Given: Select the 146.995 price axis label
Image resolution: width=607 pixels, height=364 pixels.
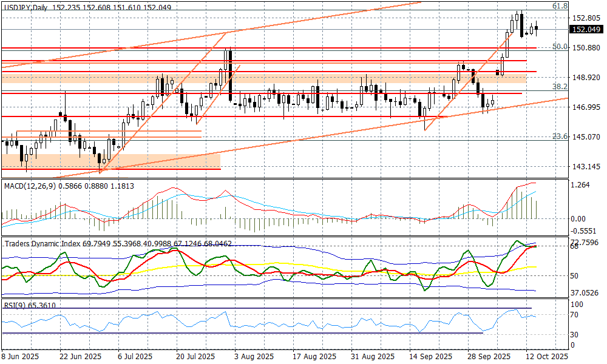Looking at the screenshot, I should pos(586,107).
